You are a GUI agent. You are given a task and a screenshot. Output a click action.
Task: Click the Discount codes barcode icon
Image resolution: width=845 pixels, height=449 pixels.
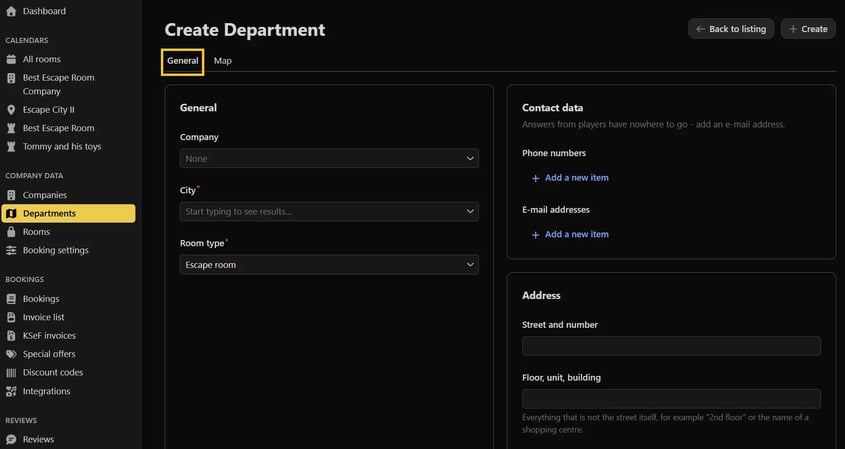[x=11, y=372]
